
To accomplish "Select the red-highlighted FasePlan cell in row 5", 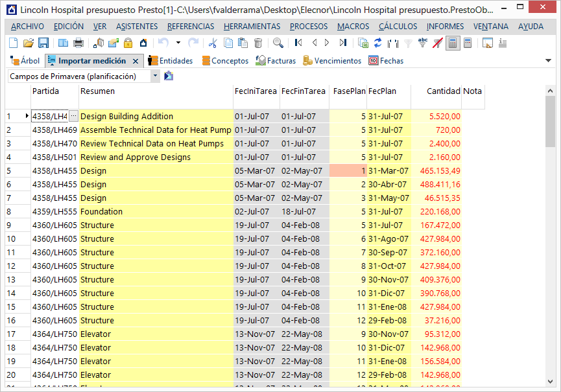I will tap(348, 171).
